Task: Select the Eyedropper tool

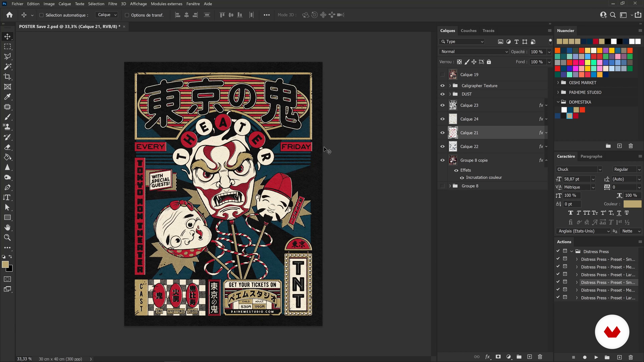Action: pos(8,97)
